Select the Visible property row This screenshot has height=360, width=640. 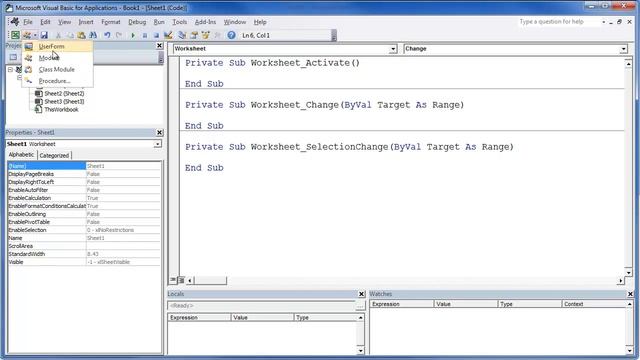(x=84, y=262)
